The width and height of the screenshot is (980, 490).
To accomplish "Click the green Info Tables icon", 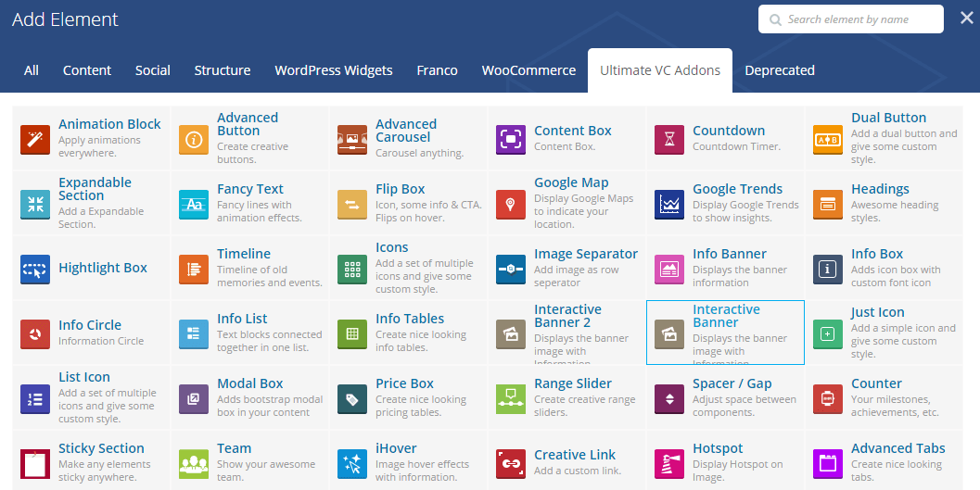I will pyautogui.click(x=352, y=334).
